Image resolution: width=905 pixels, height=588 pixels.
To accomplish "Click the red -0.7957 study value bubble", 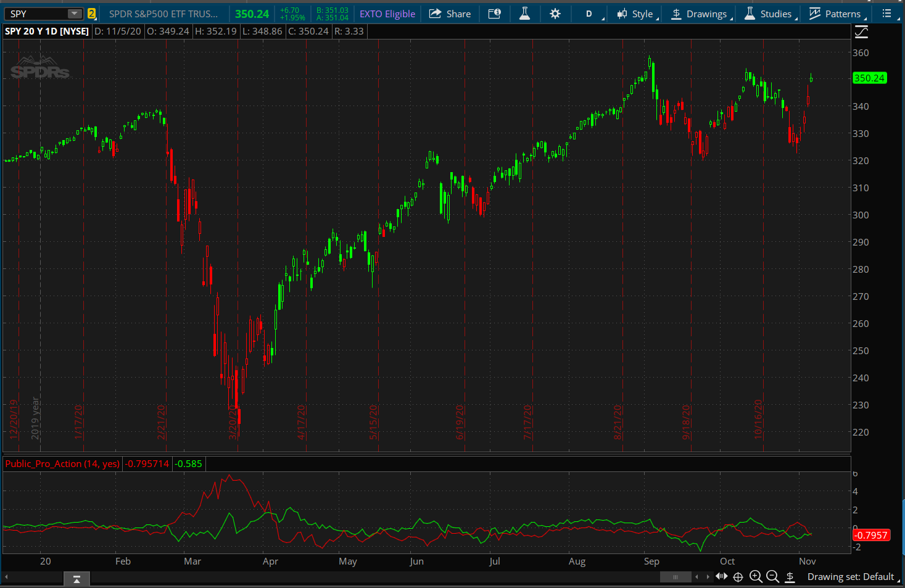I will click(x=871, y=535).
